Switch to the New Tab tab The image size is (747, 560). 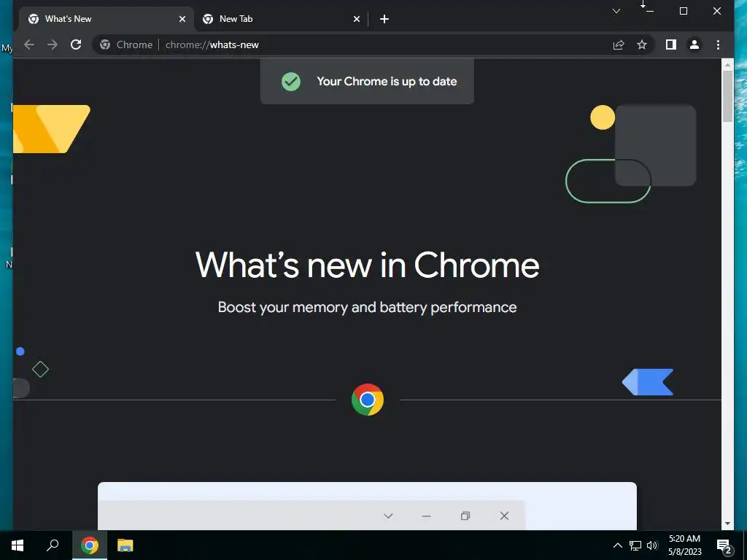point(281,19)
